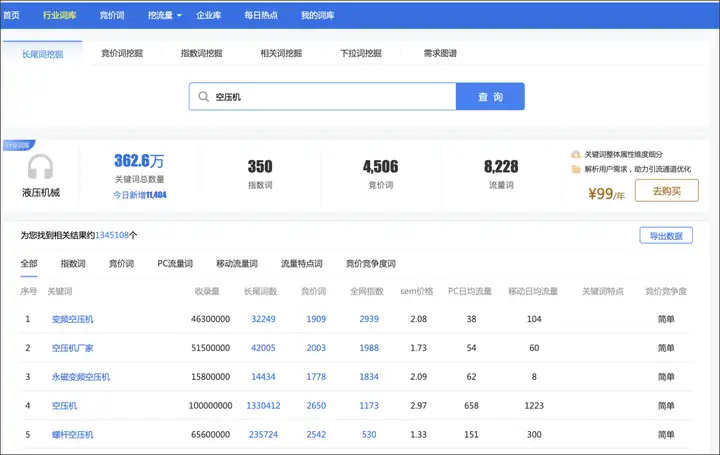
Task: Select the 移动流量词 filter tab
Action: [x=237, y=264]
